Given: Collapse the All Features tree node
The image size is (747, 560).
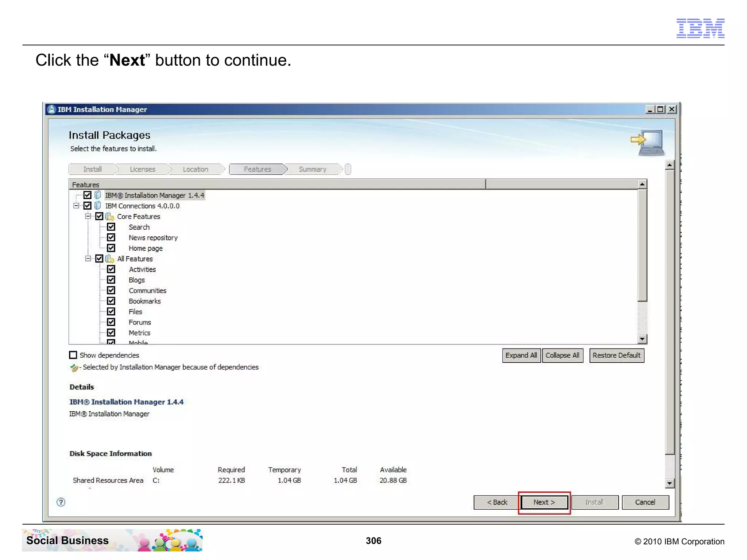Looking at the screenshot, I should 88,258.
